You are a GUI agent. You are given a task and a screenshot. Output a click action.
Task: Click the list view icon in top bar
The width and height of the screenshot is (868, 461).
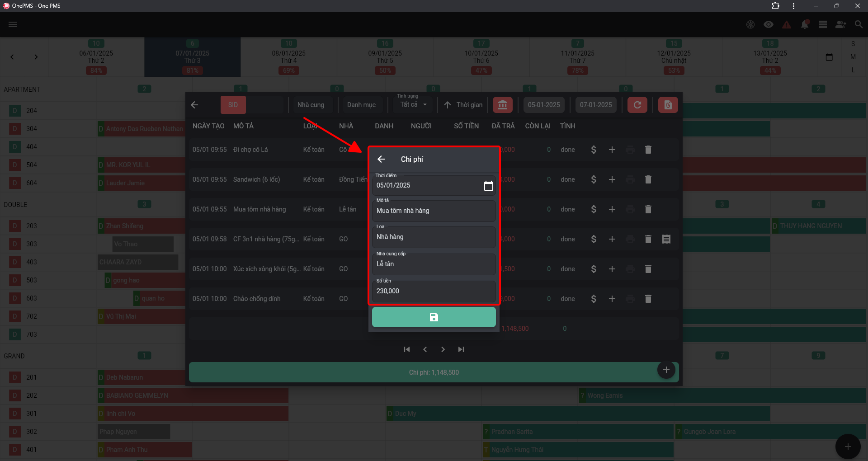pyautogui.click(x=823, y=24)
